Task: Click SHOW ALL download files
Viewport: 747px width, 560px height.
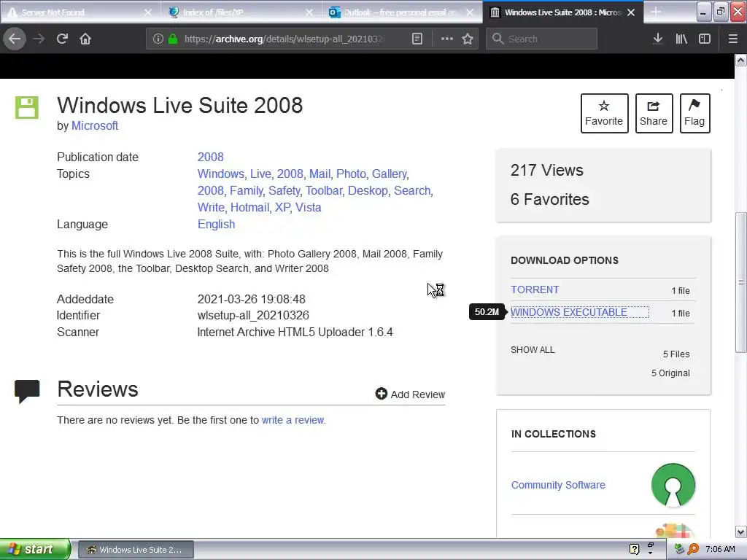Action: pos(533,349)
